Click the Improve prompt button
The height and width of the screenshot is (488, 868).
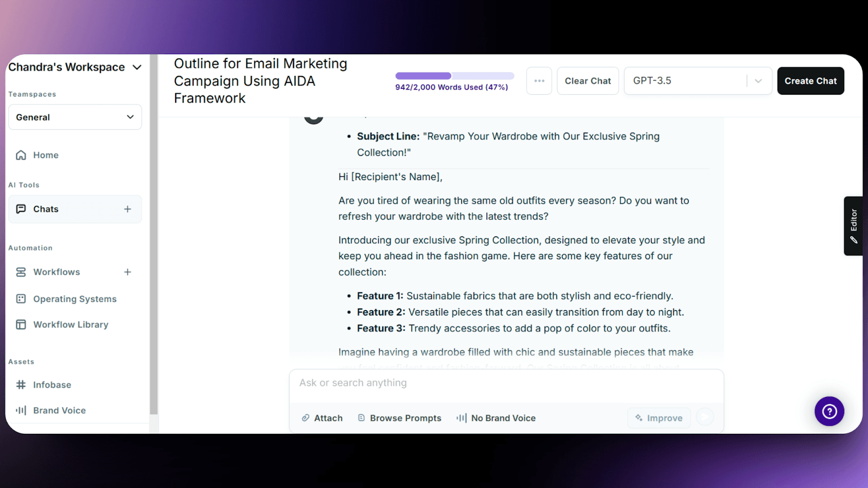pos(659,418)
